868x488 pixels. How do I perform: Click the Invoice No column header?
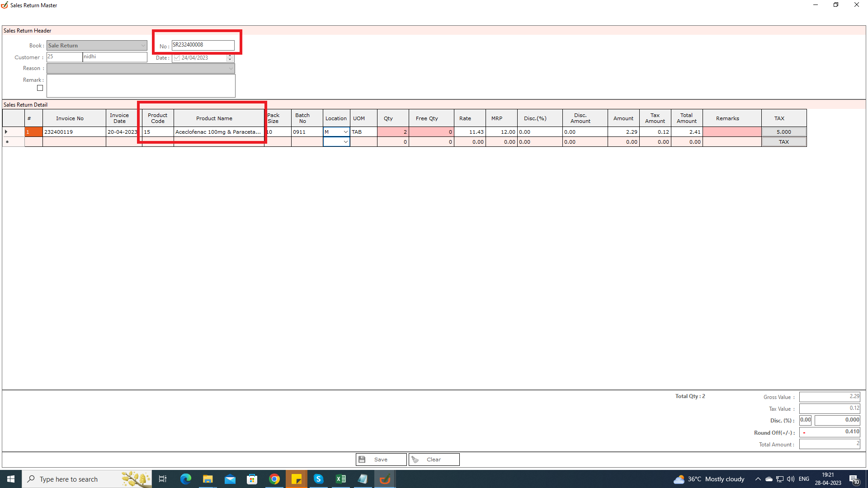[70, 118]
